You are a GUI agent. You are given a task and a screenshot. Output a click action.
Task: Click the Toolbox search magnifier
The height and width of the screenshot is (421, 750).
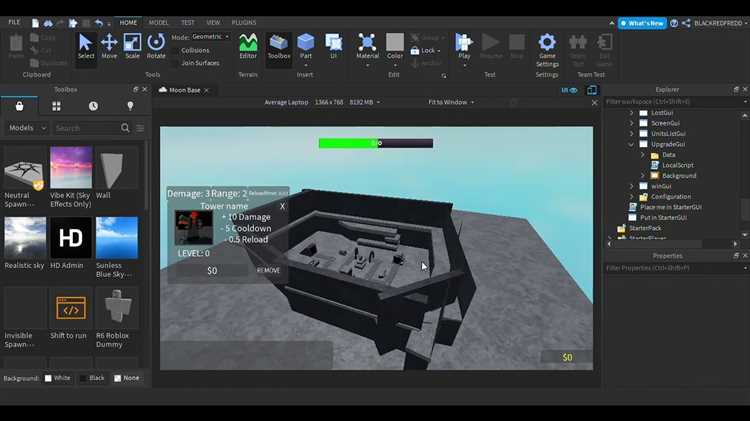[x=125, y=128]
